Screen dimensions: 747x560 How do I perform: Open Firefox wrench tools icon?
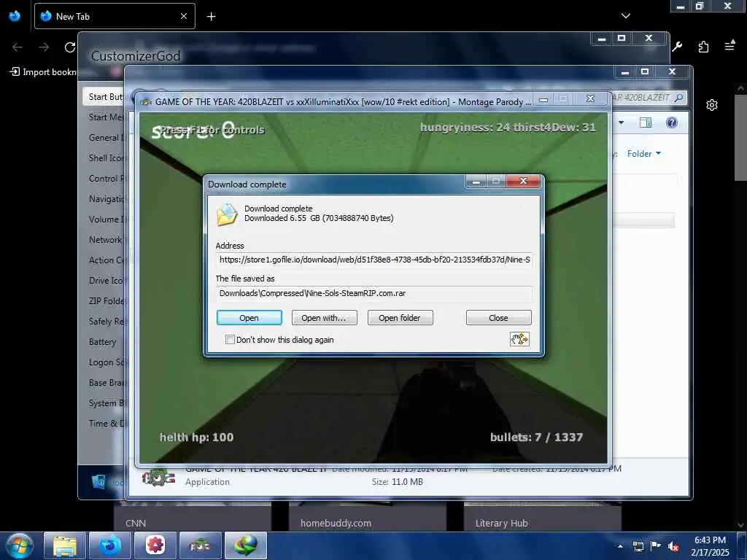(x=677, y=47)
